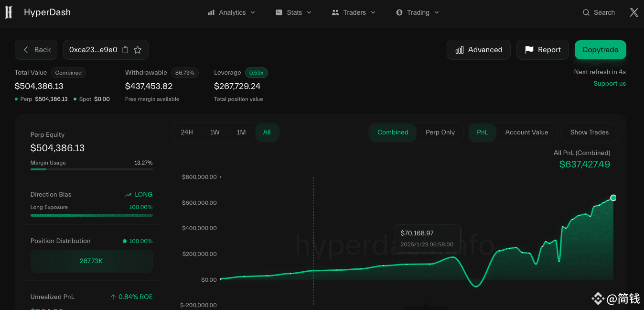Click the 0xca23...e9e0 address text
The width and height of the screenshot is (644, 310).
pos(93,50)
